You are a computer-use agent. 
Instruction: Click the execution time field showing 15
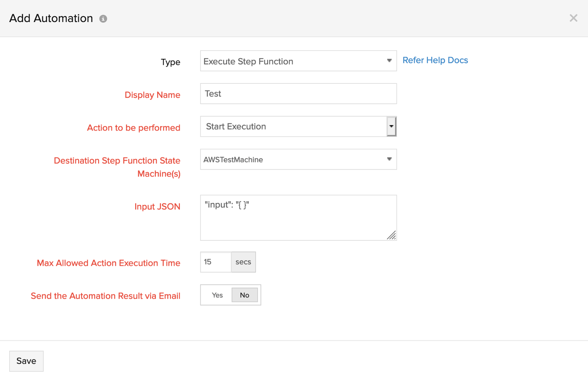216,262
